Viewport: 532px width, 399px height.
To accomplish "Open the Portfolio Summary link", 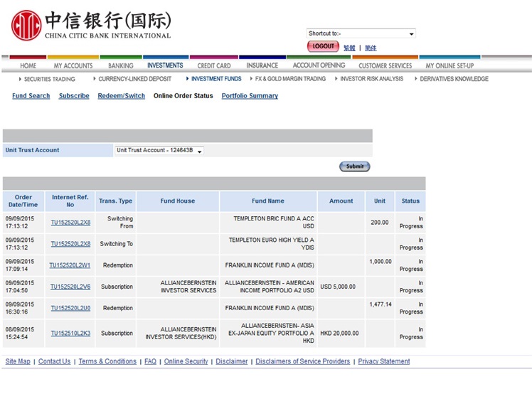I will click(x=250, y=96).
